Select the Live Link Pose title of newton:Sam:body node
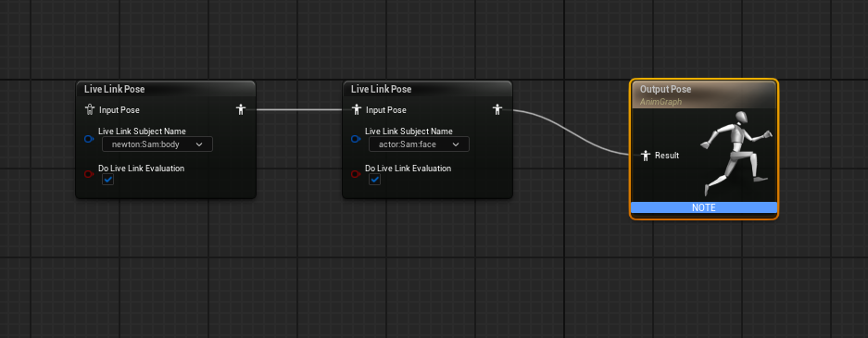 pos(115,89)
